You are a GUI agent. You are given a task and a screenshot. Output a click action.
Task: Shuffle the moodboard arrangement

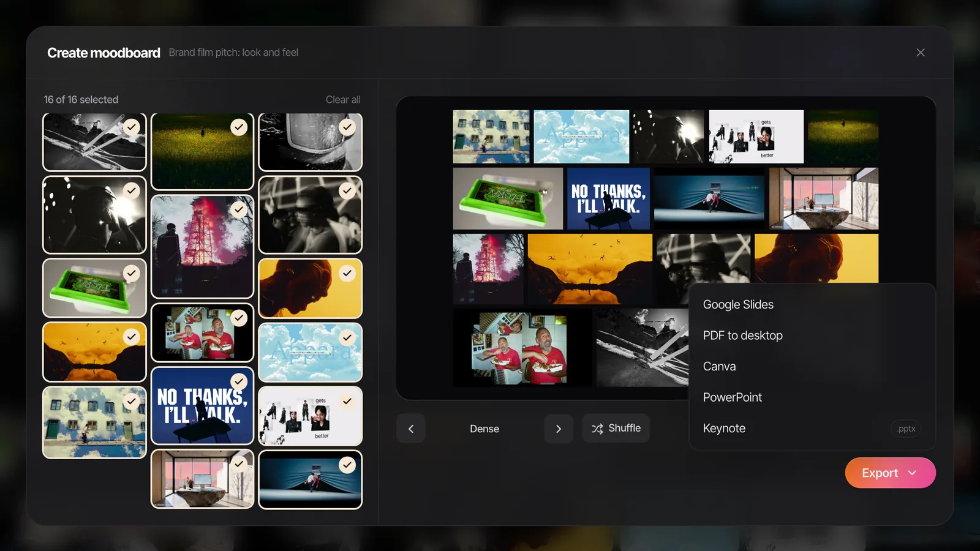click(616, 429)
